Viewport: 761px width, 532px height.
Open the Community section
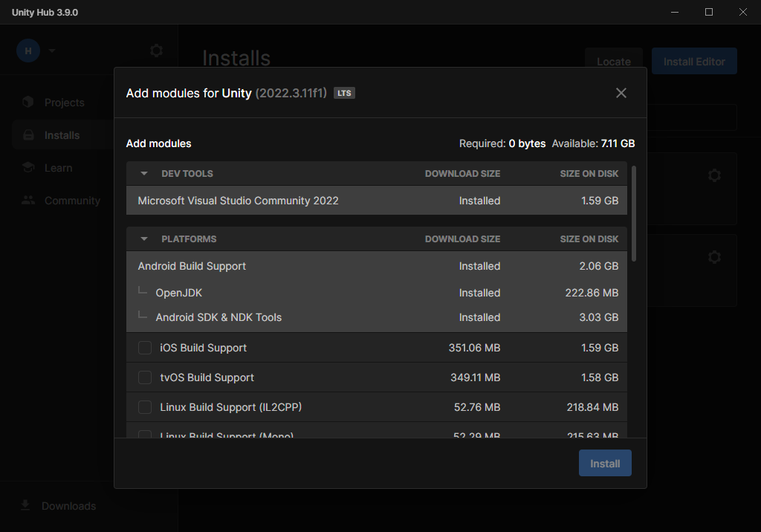click(x=72, y=201)
